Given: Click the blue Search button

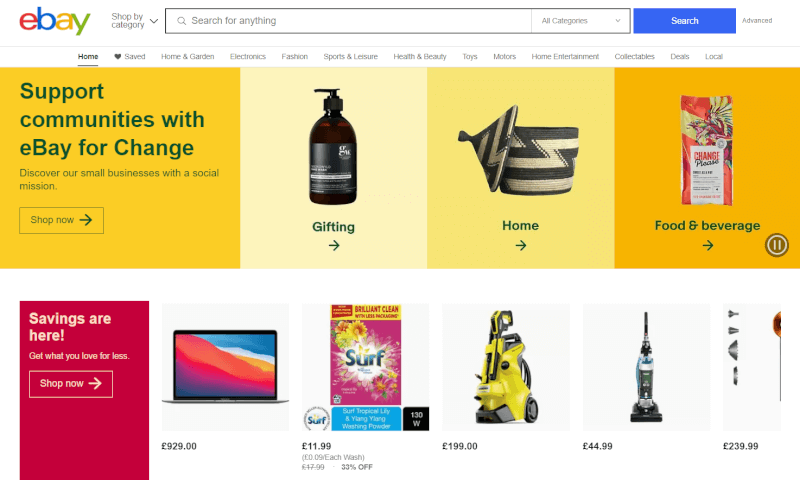Looking at the screenshot, I should pyautogui.click(x=684, y=21).
